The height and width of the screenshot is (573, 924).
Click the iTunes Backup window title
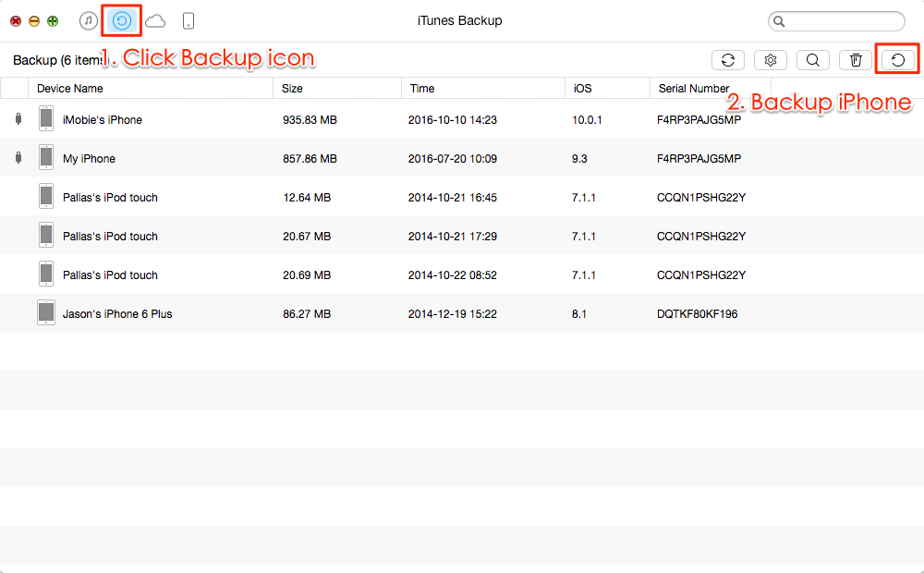click(x=459, y=20)
